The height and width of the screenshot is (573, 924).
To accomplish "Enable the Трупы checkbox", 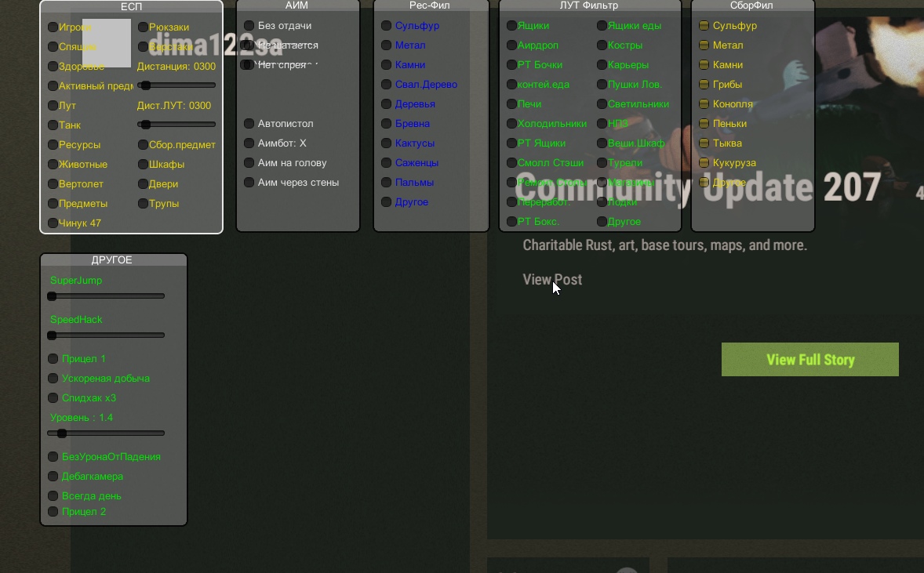I will point(143,204).
